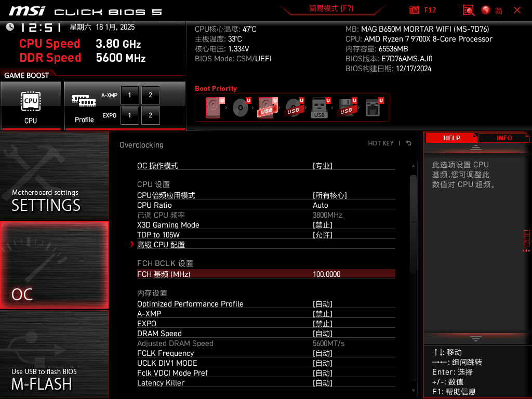This screenshot has height=399, width=532.
Task: Click the back arrow next to HOT KEY
Action: (x=409, y=143)
